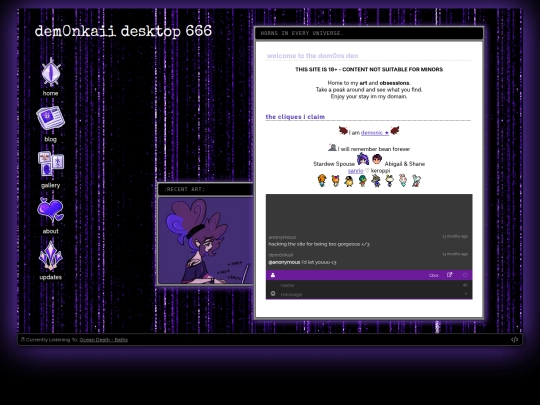
Task: Open the about heart icon
Action: point(50,210)
